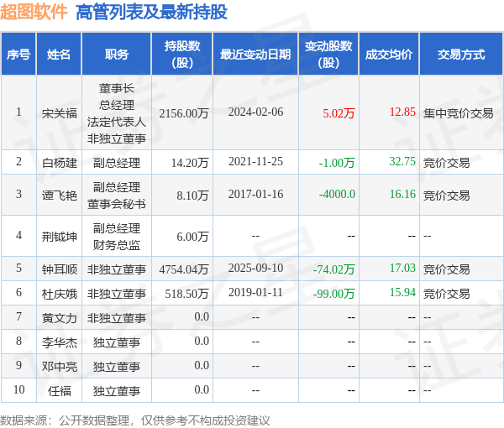Image resolution: width=504 pixels, height=428 pixels.
Task: Select the 杜庆娥 name cell
Action: tap(60, 294)
